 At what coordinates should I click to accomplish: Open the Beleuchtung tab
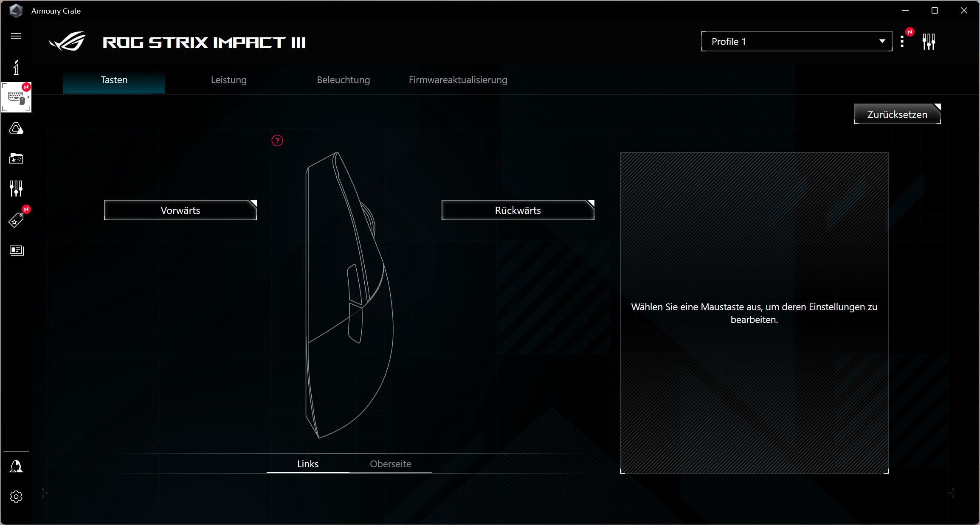coord(343,80)
